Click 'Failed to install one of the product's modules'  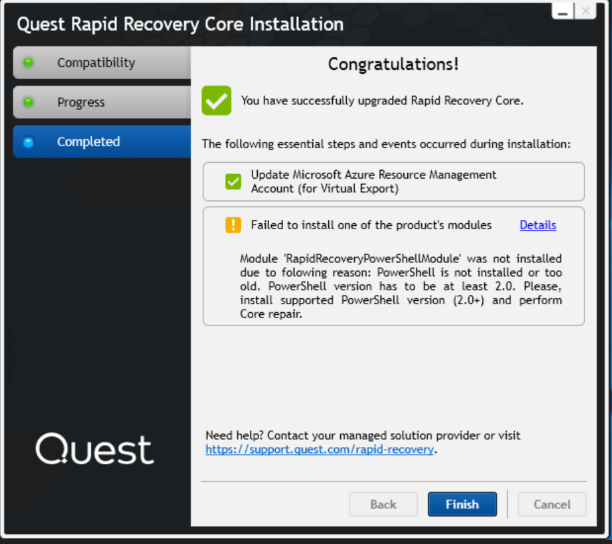371,225
